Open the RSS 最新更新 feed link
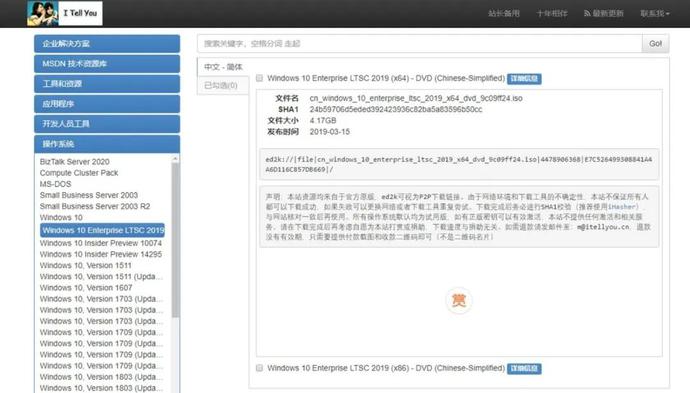 pyautogui.click(x=604, y=13)
